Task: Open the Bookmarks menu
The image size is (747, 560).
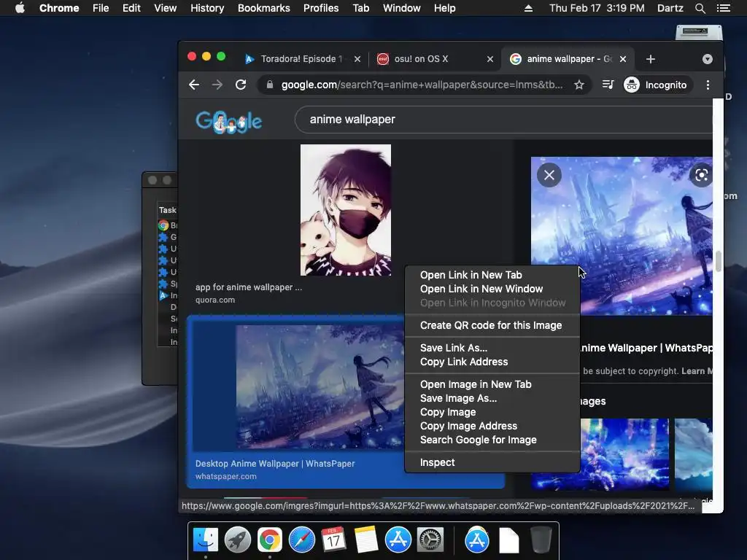Action: (263, 8)
